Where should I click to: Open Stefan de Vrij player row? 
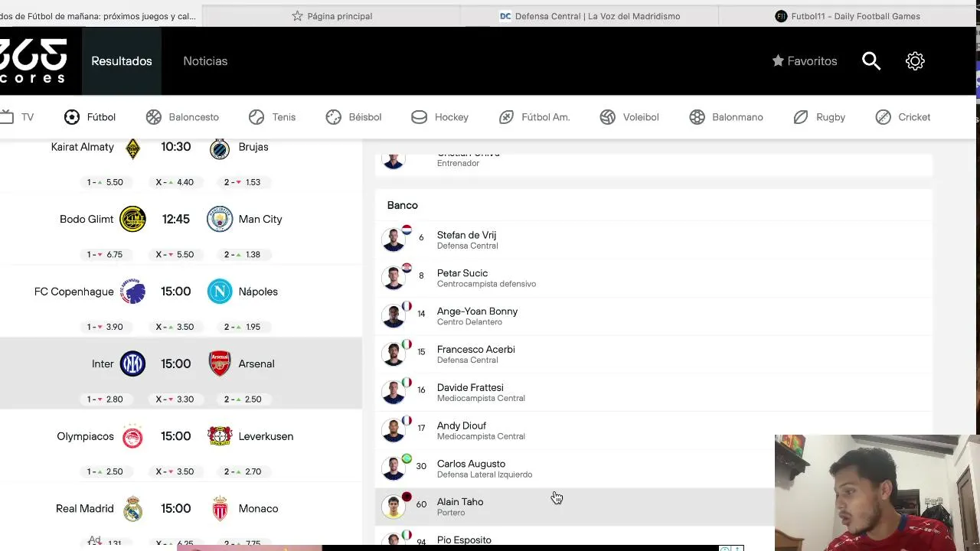[x=654, y=240]
